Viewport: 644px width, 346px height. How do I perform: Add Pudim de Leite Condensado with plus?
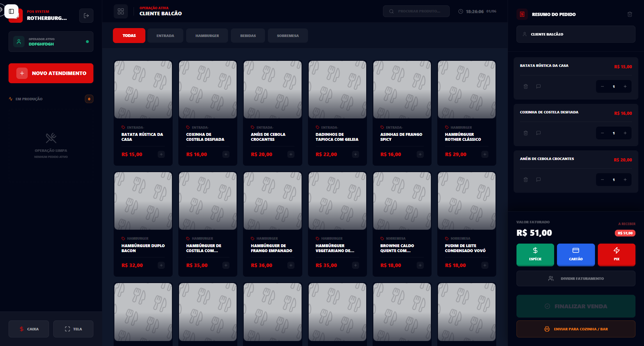[x=485, y=265]
